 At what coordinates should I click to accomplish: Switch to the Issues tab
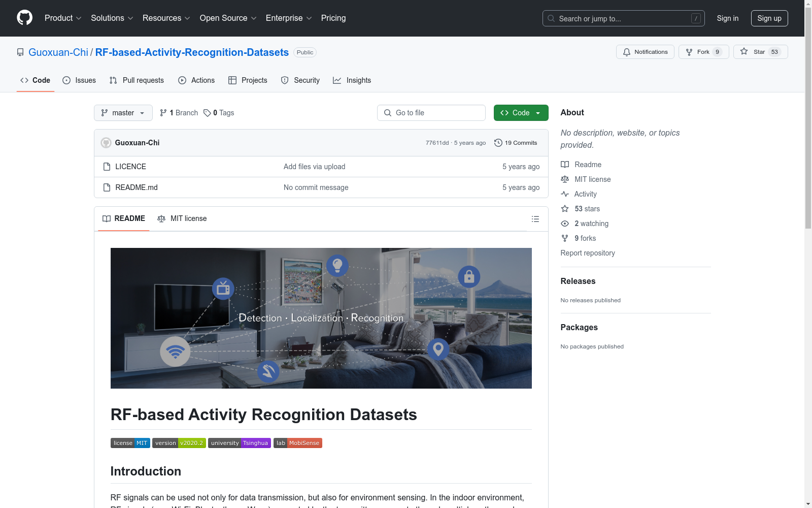pyautogui.click(x=79, y=80)
